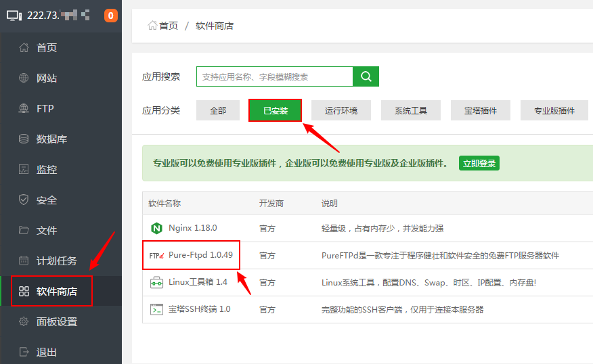
Task: Open 网站 in the sidebar
Action: pyautogui.click(x=46, y=78)
